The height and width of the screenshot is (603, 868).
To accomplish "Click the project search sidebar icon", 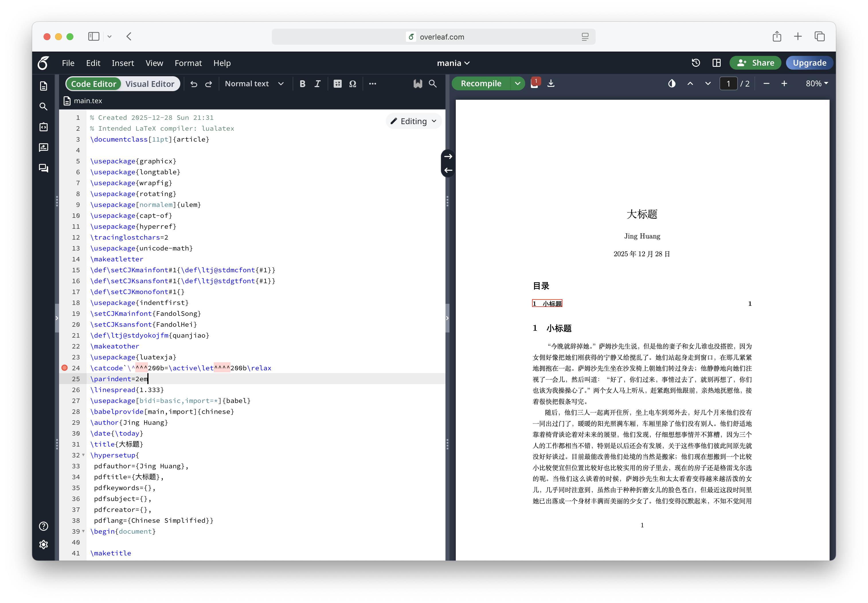I will click(x=44, y=107).
